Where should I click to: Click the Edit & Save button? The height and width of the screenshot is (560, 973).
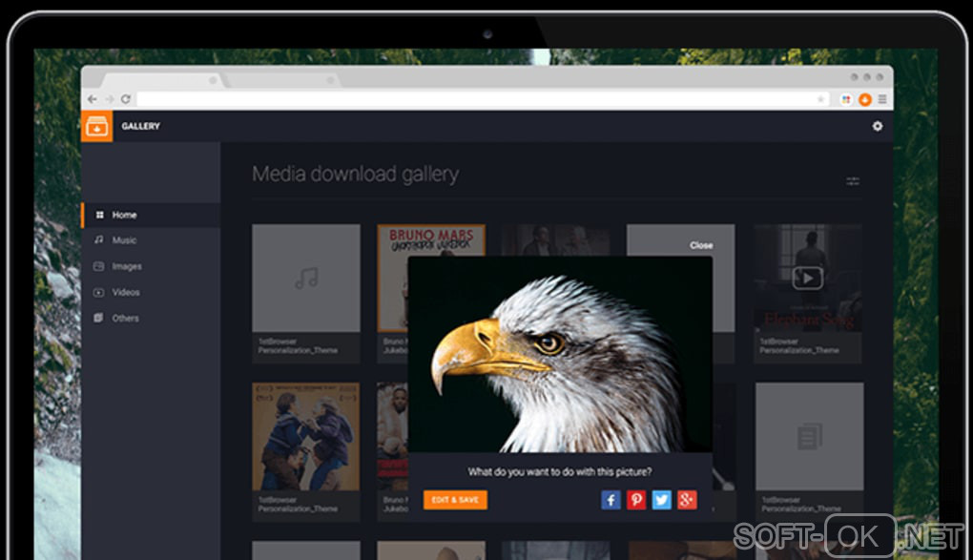pyautogui.click(x=455, y=500)
